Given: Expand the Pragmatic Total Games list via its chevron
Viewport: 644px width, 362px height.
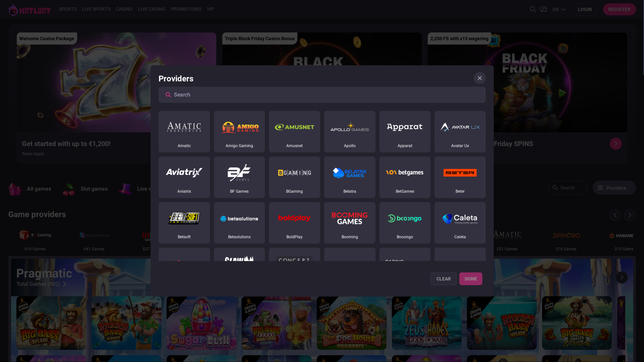Looking at the screenshot, I should 65,284.
